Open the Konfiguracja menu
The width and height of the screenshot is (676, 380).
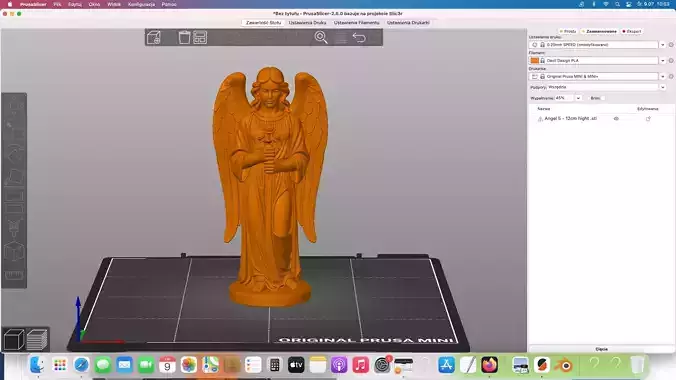tap(141, 4)
